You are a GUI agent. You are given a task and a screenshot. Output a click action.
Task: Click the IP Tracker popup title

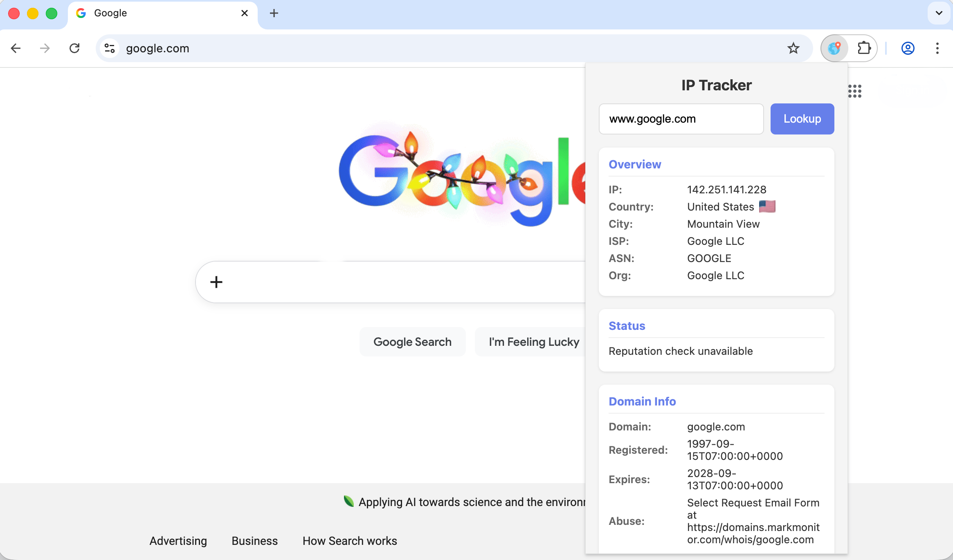click(717, 85)
